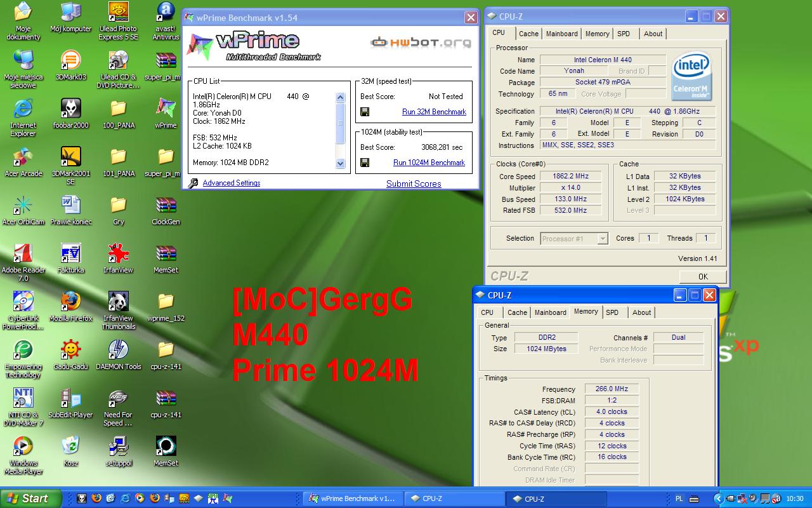
Task: Click the avast tray icon in system tray
Action: click(x=776, y=498)
